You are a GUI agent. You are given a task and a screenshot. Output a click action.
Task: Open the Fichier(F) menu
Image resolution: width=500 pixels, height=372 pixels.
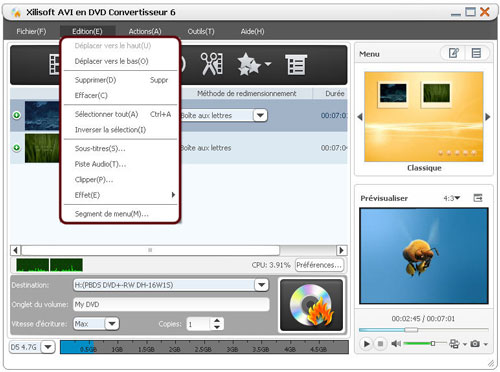(x=31, y=31)
